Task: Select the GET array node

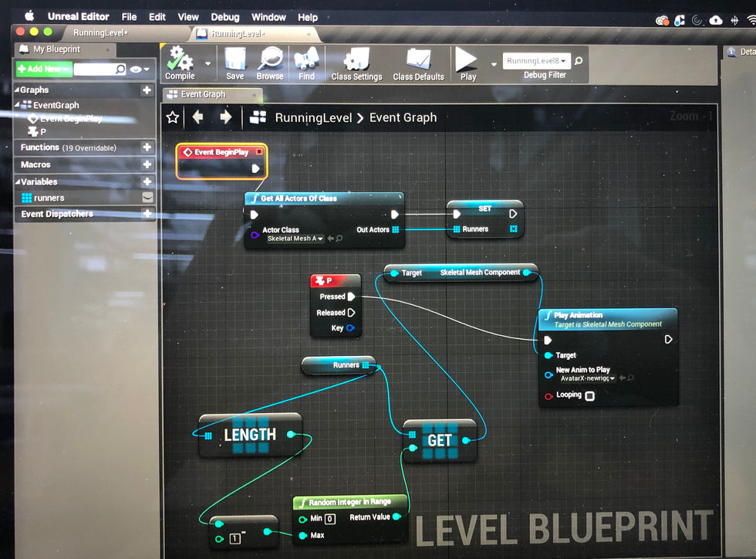Action: coord(440,440)
